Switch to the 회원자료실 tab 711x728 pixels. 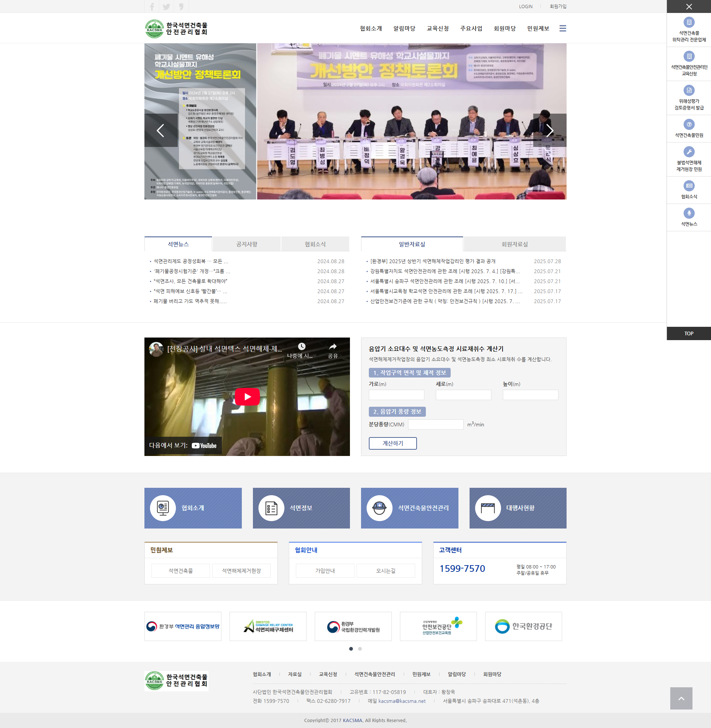click(515, 244)
